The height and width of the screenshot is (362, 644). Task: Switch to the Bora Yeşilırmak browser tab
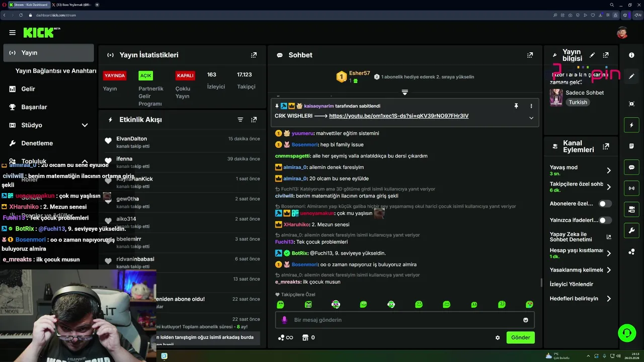click(71, 5)
